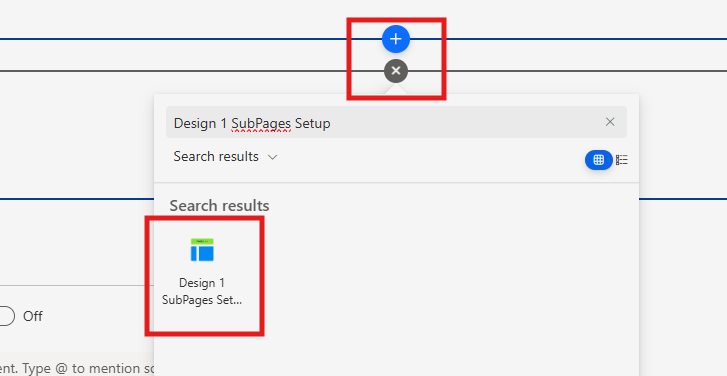The height and width of the screenshot is (376, 727).
Task: Click inside the web part search field
Action: point(396,122)
